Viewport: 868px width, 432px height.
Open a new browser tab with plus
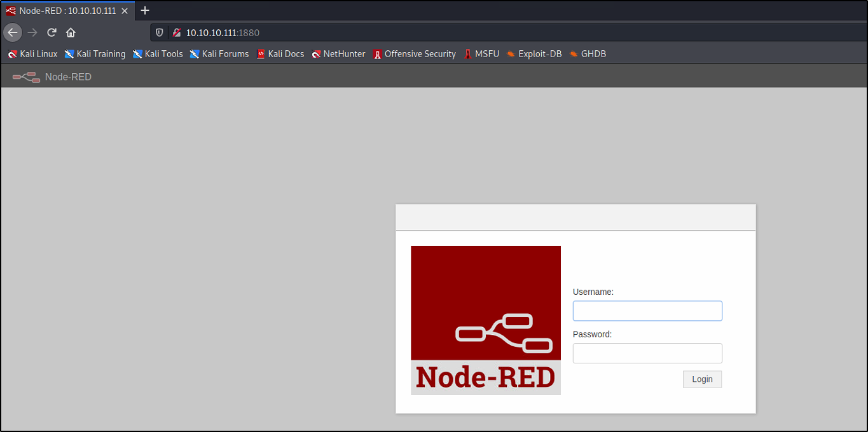point(145,11)
